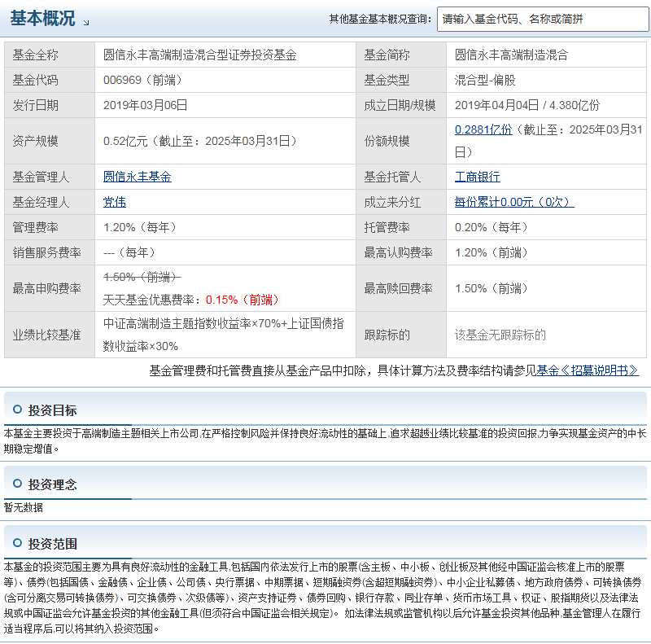Click the sales service fee value ---（每年）
Image resolution: width=651 pixels, height=644 pixels.
point(129,252)
